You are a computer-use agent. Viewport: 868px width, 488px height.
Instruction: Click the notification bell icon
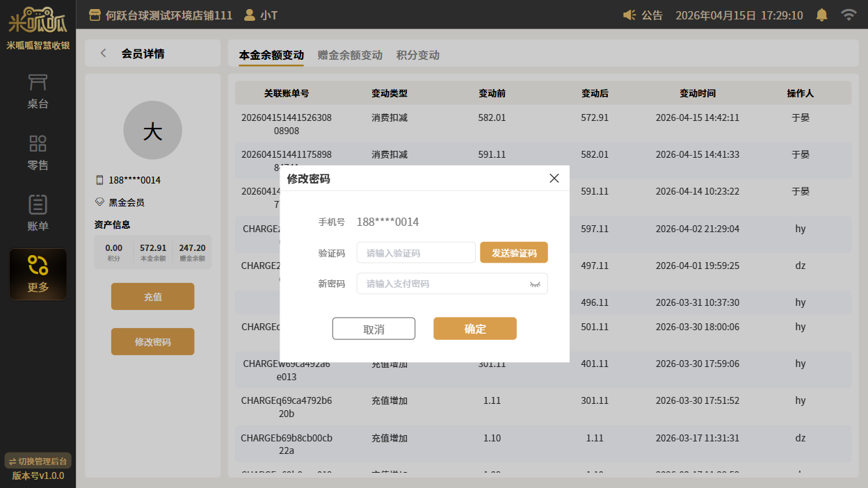[x=821, y=15]
